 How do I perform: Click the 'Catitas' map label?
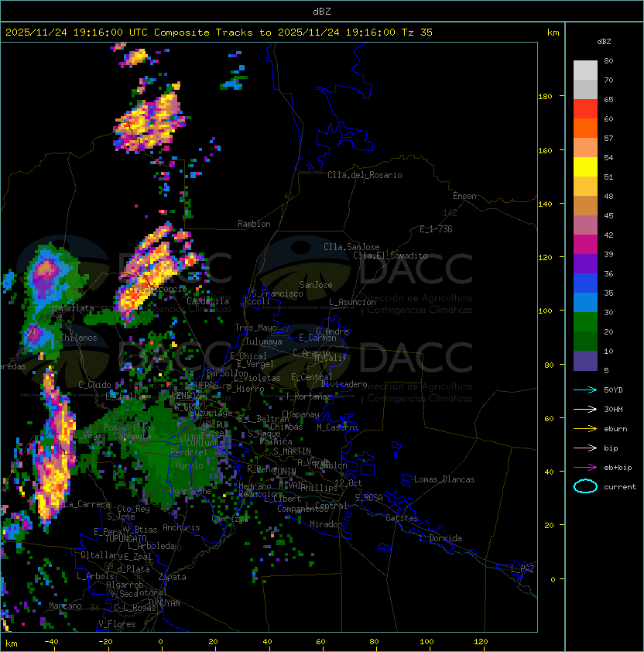point(402,518)
